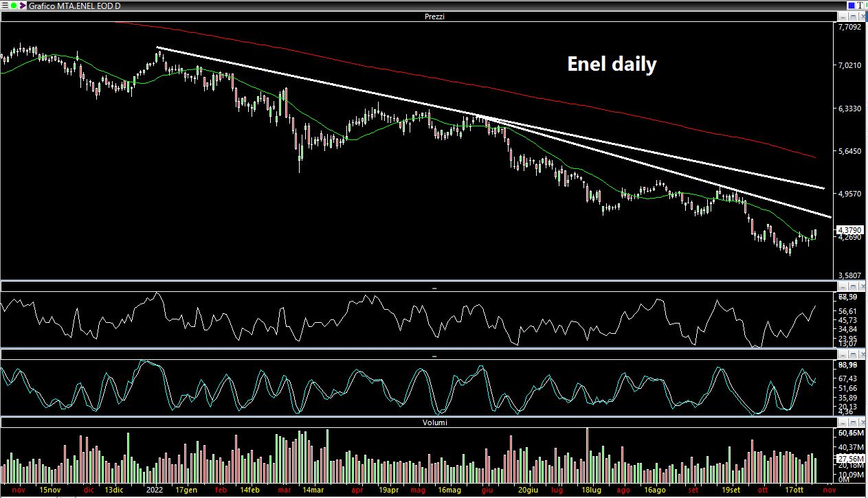The image size is (868, 498).
Task: Click the 18lug date label
Action: 592,490
